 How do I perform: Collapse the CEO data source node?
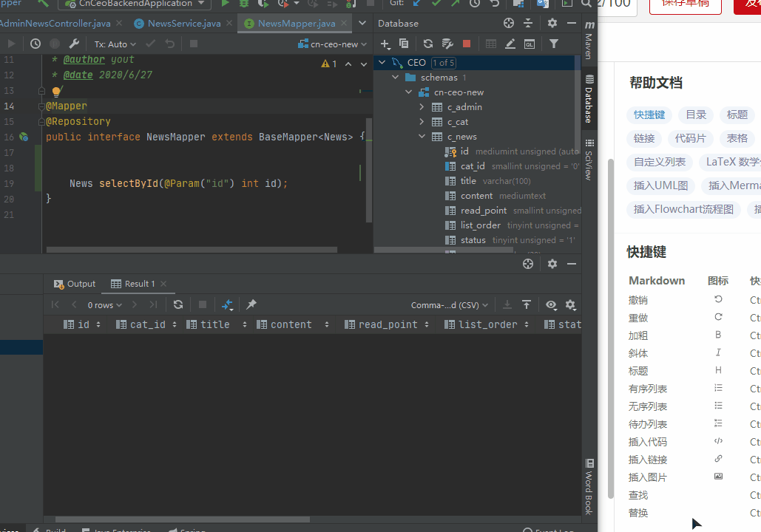coord(382,63)
